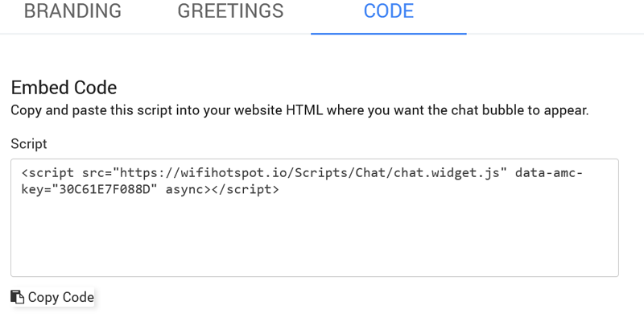Viewport: 644px width, 322px height.
Task: Switch to the BRANDING tab
Action: [x=72, y=11]
